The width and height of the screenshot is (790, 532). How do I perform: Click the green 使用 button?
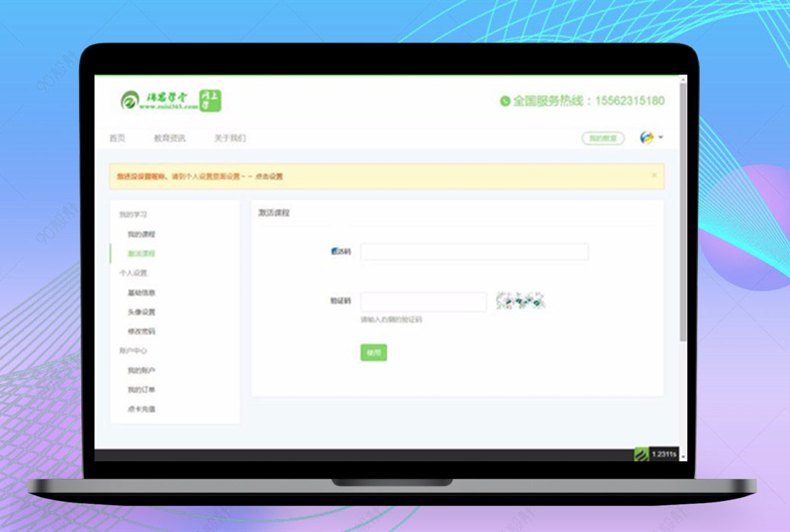pos(372,352)
